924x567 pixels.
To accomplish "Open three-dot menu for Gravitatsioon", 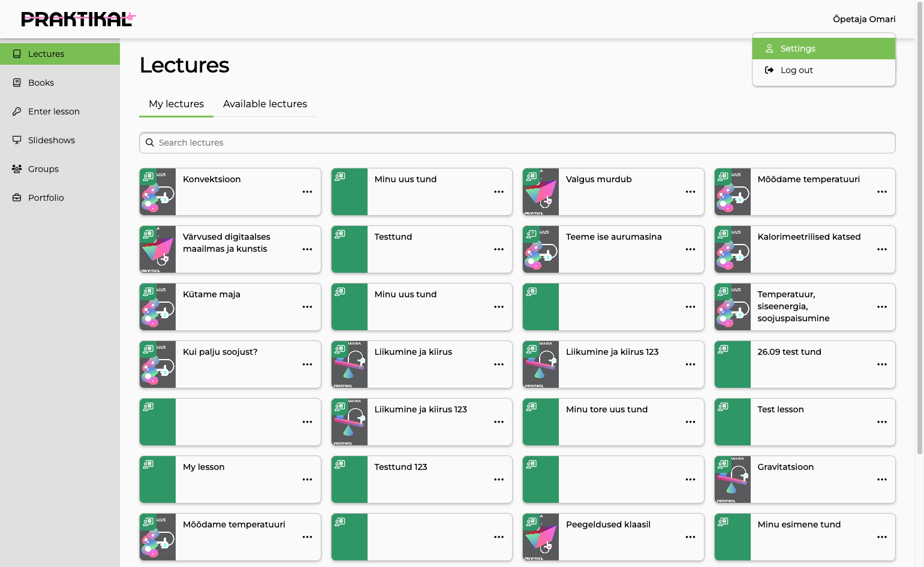I will point(882,479).
